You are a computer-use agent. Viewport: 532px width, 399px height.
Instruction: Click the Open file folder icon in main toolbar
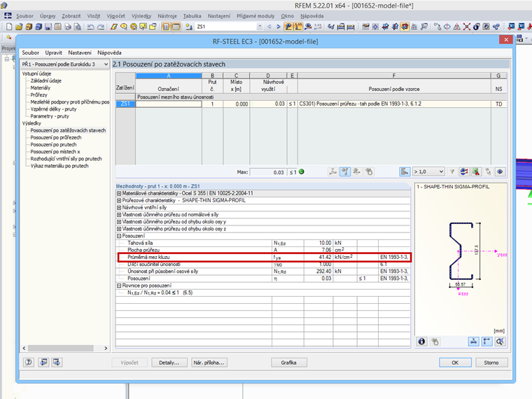19,27
